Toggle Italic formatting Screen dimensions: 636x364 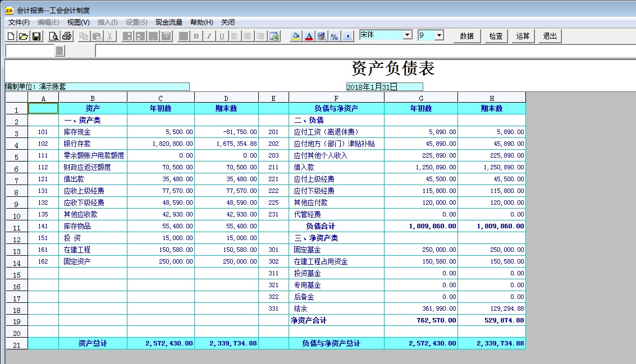(x=209, y=36)
